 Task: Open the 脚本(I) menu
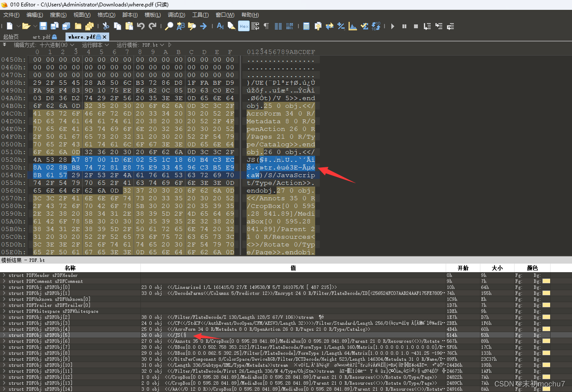click(x=130, y=15)
